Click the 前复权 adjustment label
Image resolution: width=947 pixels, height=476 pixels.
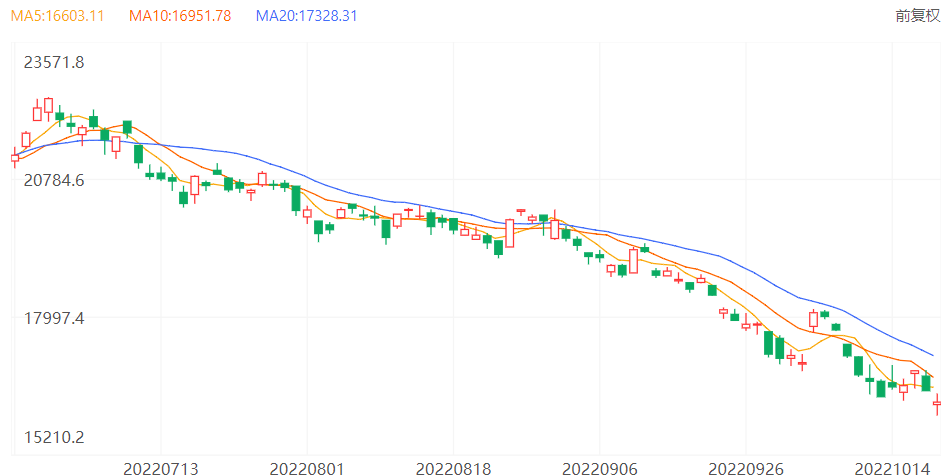point(917,16)
